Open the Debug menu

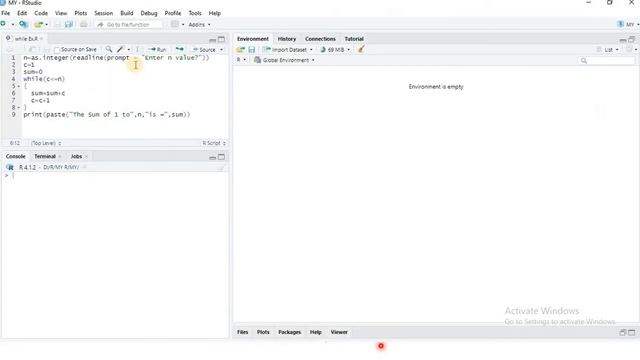pyautogui.click(x=149, y=13)
